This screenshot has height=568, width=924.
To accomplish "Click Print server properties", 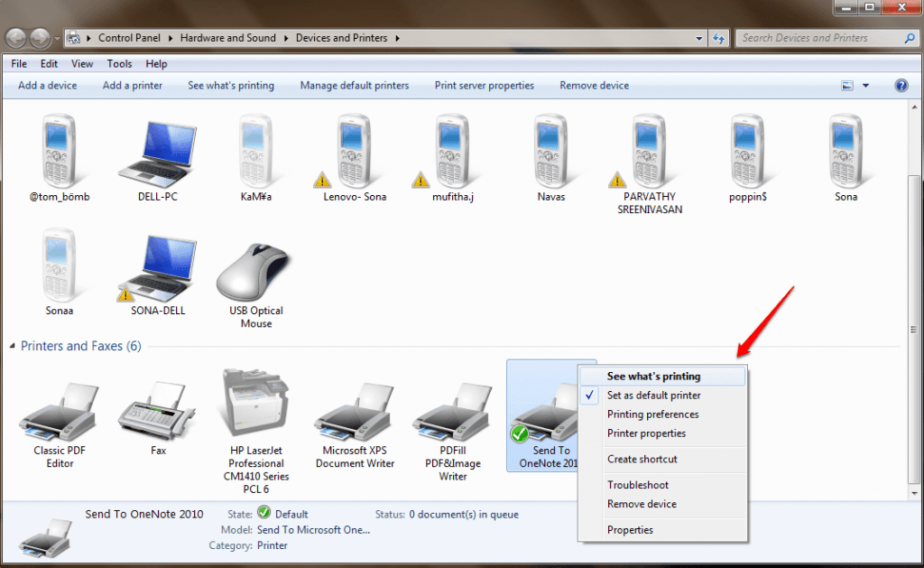I will pyautogui.click(x=484, y=85).
